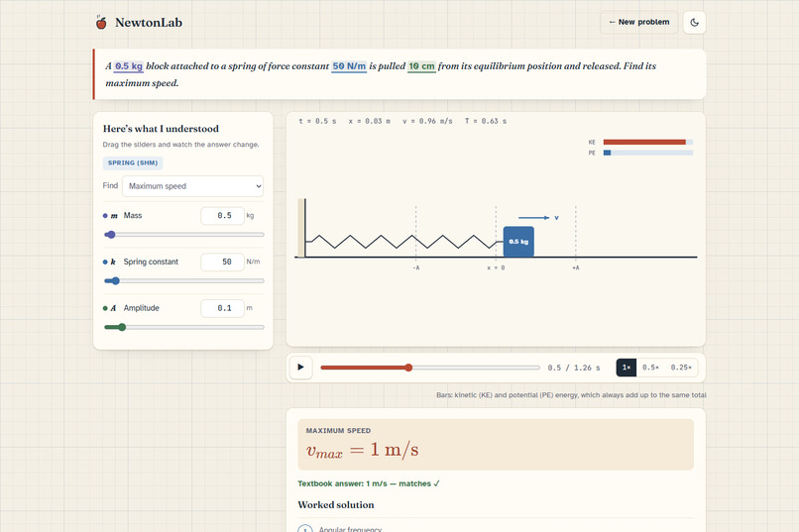
Task: Click the NewtonLab title text
Action: [149, 23]
